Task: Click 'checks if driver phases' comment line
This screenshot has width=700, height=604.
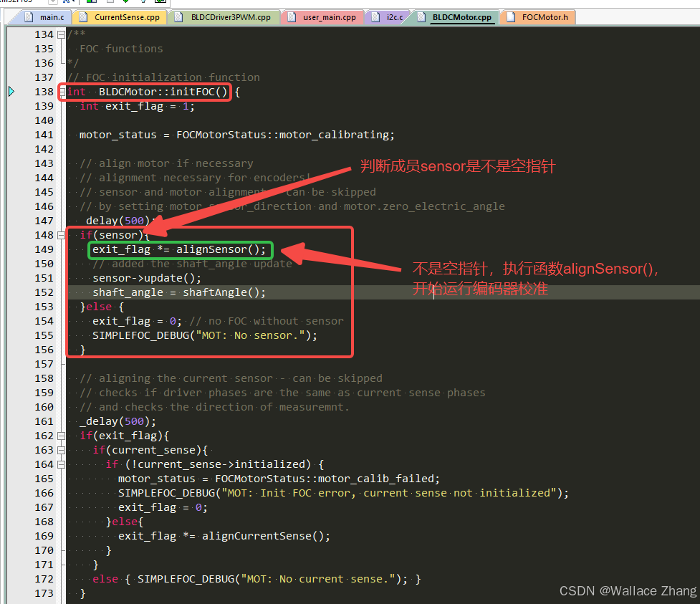Action: pyautogui.click(x=282, y=393)
